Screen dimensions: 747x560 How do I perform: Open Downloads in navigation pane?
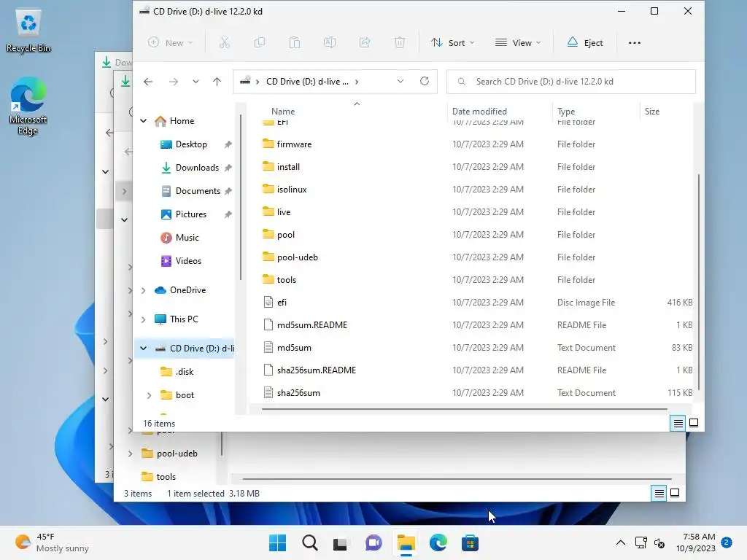197,168
